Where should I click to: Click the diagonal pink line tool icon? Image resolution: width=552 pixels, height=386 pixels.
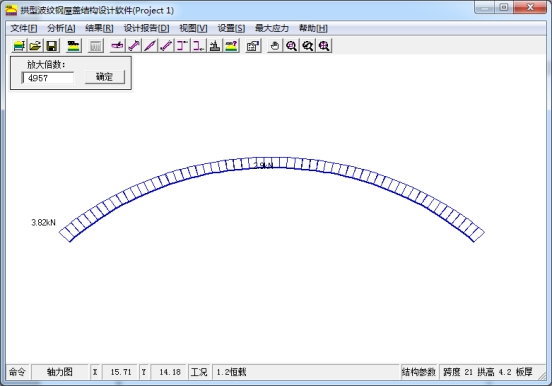150,46
